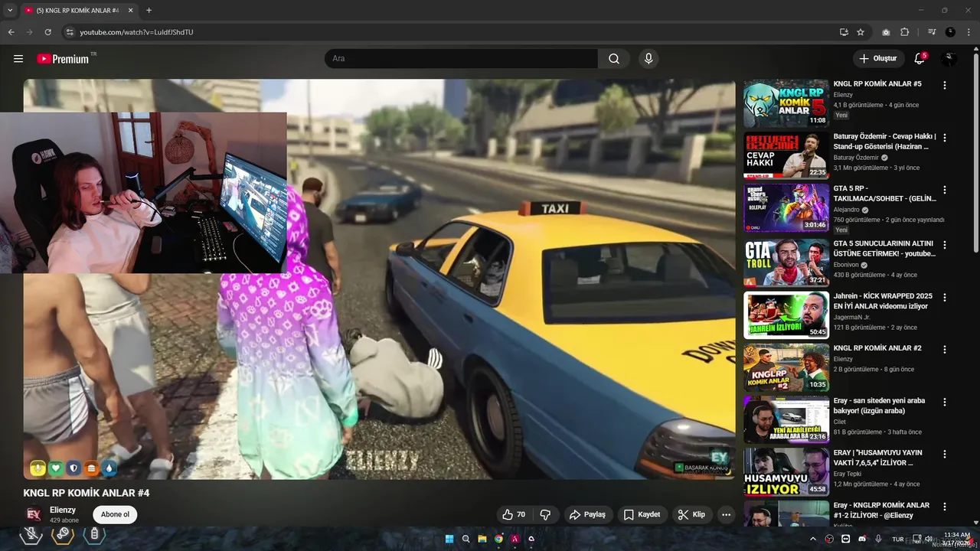Bookmark this page with star icon
980x551 pixels.
click(x=861, y=32)
